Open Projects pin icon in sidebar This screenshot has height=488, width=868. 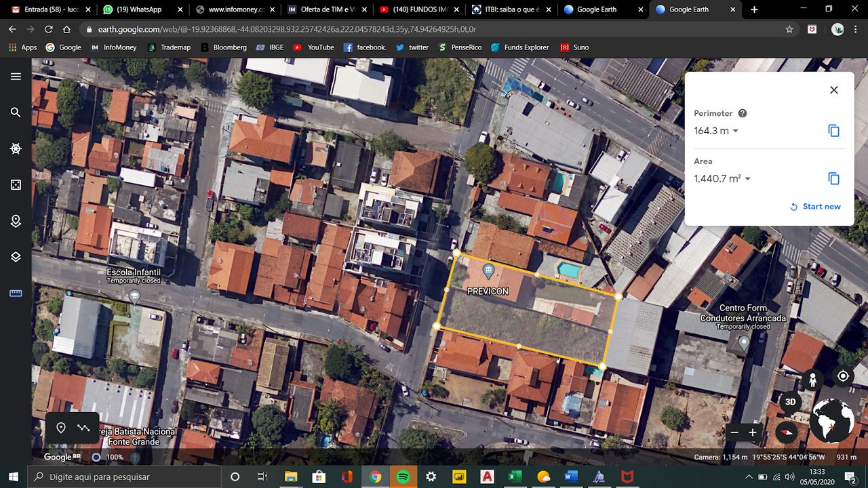[16, 221]
